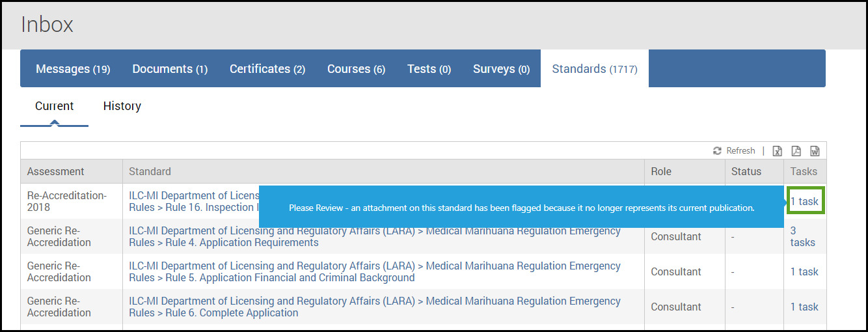Sort by the Role column header

point(661,172)
